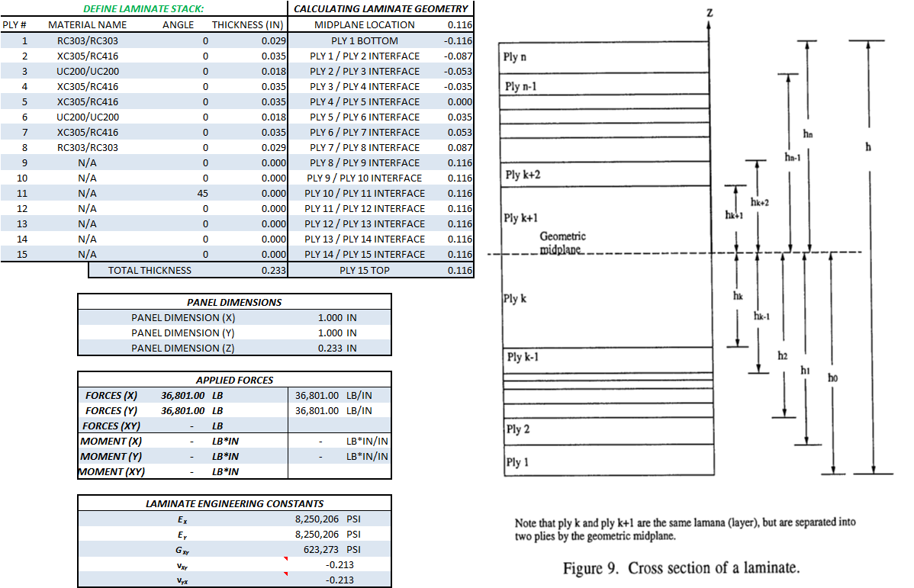Select the Panel Dimension (X) value cell

(337, 317)
